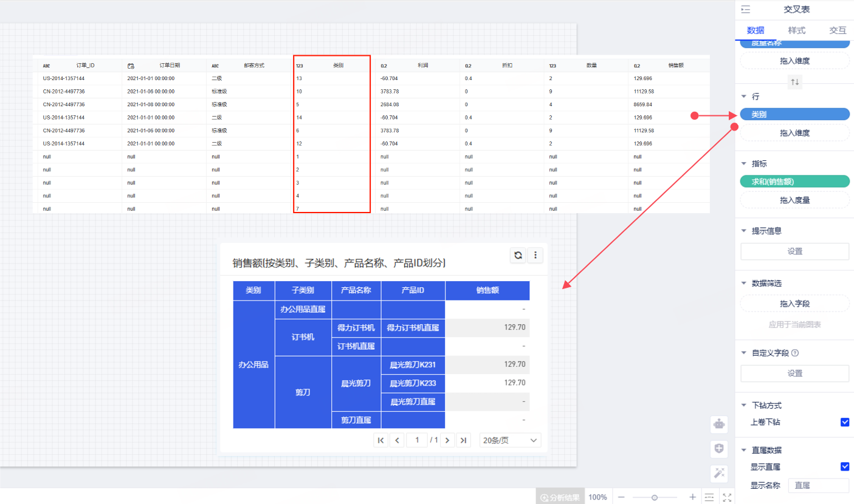The width and height of the screenshot is (854, 504).
Task: Open the 20条/页 page size dropdown
Action: tap(510, 440)
